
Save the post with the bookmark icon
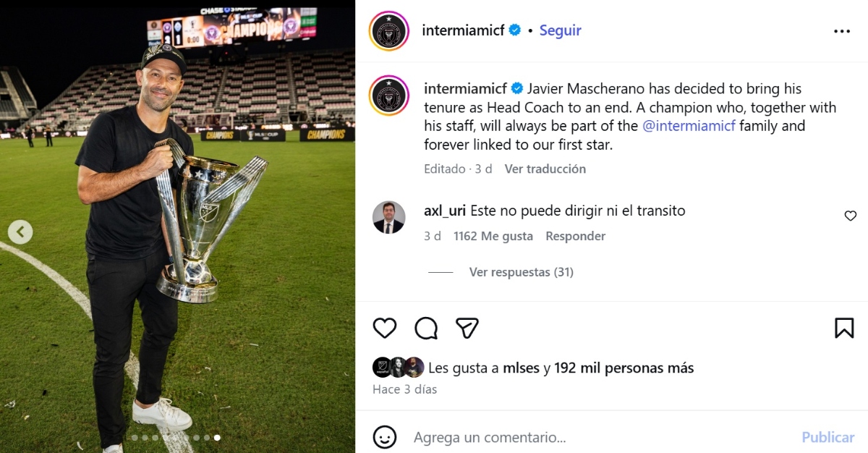(844, 329)
